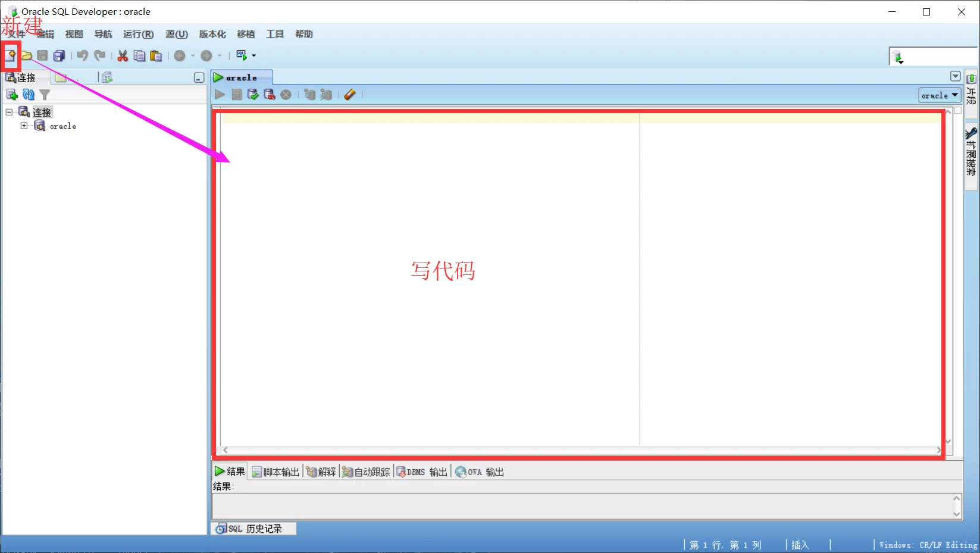This screenshot has width=980, height=553.
Task: Switch to the 解释 tab
Action: click(x=321, y=471)
